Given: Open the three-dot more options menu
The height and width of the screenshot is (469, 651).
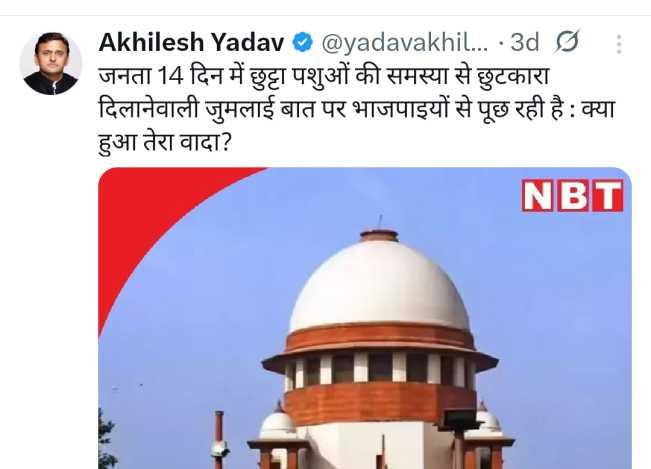Looking at the screenshot, I should pyautogui.click(x=619, y=44).
